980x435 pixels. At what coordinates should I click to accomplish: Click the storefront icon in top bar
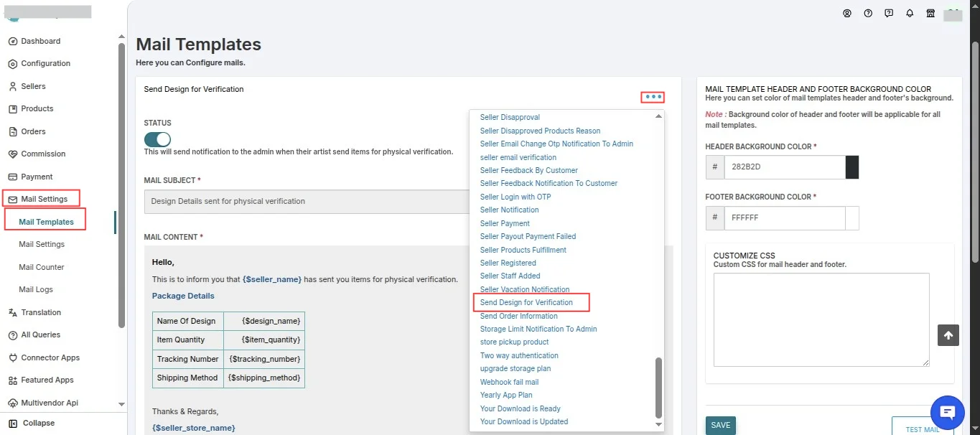930,13
